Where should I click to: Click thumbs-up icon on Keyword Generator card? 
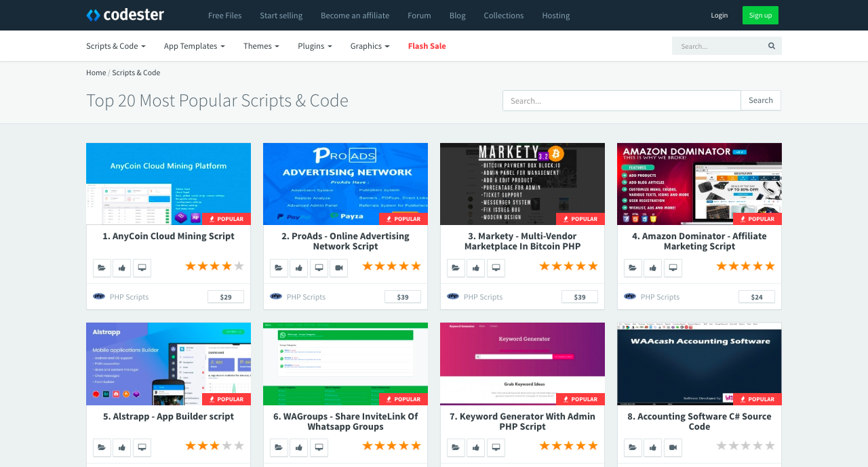[476, 447]
